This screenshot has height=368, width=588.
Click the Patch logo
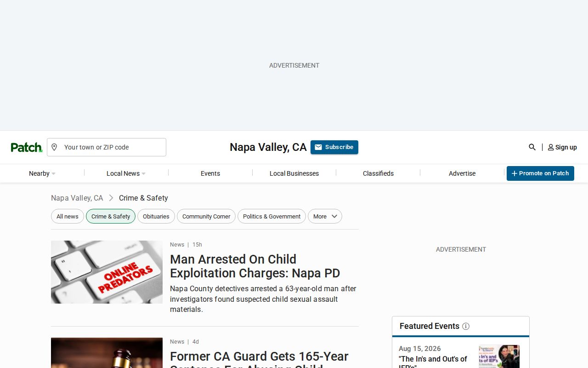27,147
